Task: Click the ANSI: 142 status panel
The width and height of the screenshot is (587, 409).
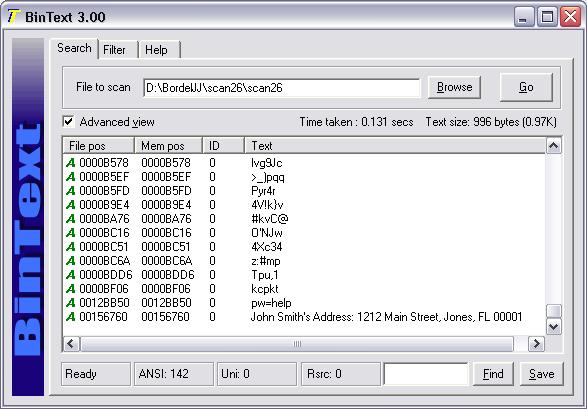Action: pyautogui.click(x=174, y=374)
